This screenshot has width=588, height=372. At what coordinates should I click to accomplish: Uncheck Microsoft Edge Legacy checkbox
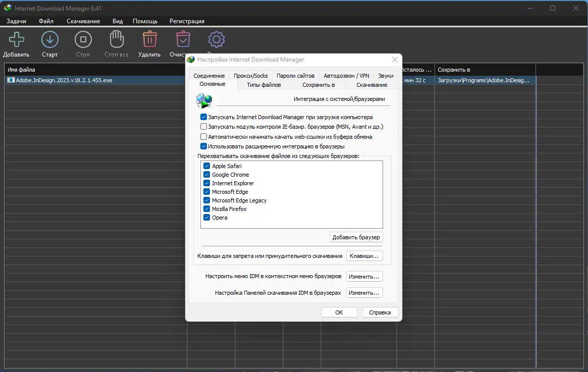pos(206,200)
